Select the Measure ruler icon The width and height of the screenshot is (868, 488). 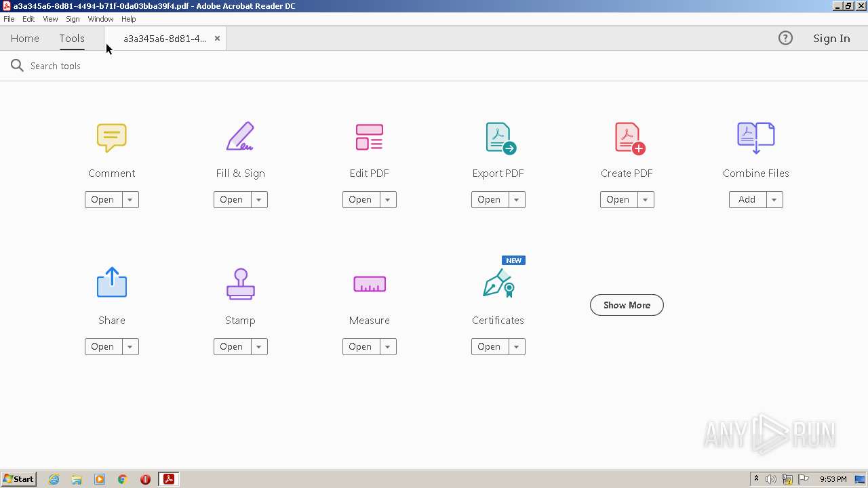tap(370, 284)
